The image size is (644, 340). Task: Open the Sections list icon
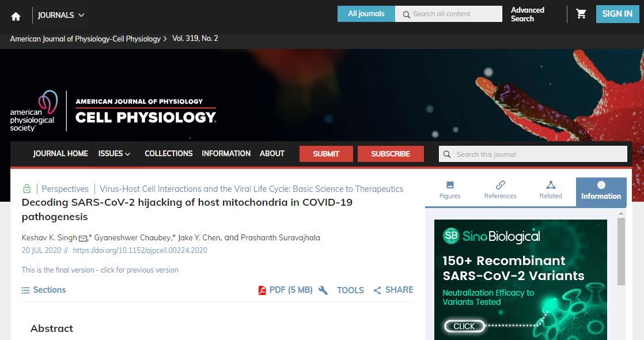coord(25,290)
